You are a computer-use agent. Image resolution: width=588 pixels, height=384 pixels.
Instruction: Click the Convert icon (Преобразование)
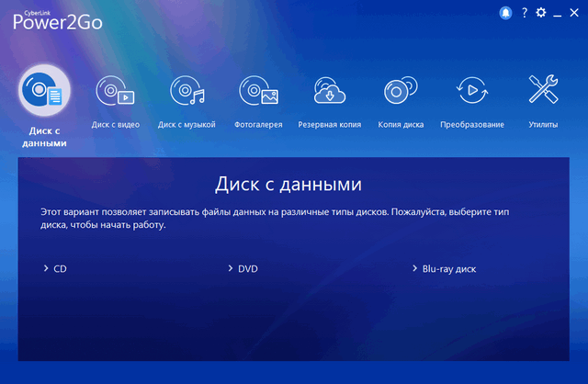coord(472,92)
